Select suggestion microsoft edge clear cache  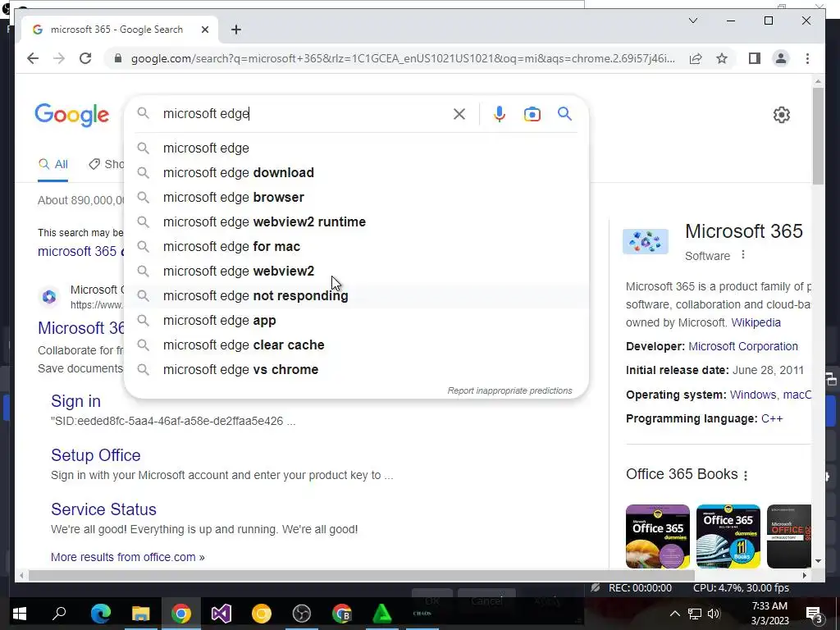356,345
